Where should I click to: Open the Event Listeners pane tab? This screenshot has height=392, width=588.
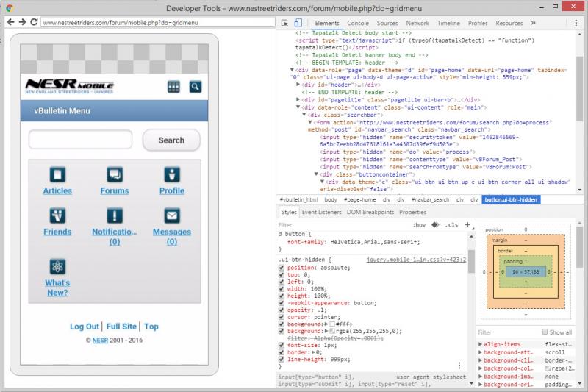(x=321, y=212)
